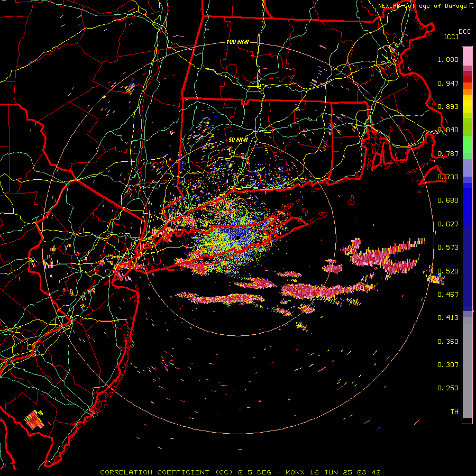
Task: Click the 0.253 scale value
Action: coord(448,388)
